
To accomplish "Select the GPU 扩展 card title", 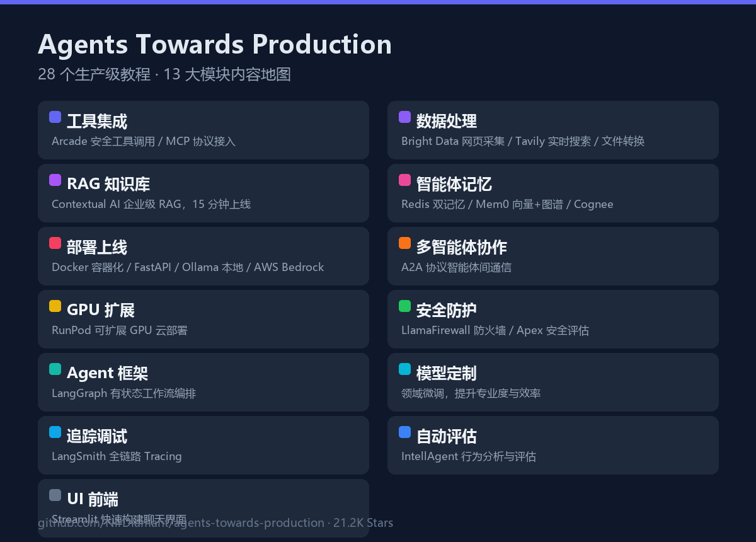I will tap(101, 310).
